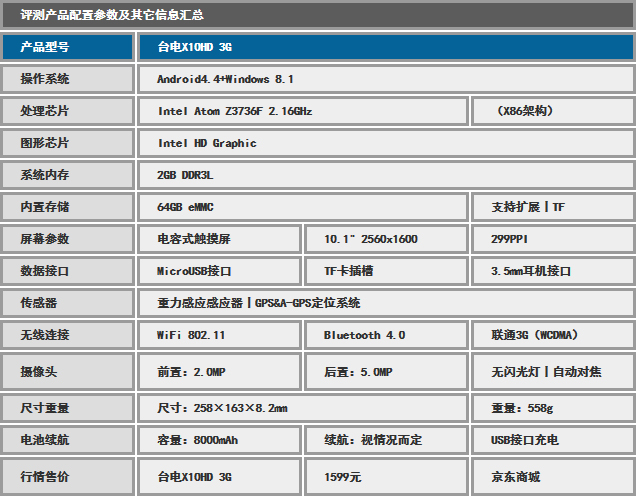
Task: Select the 尺寸重量 label
Action: (68, 408)
